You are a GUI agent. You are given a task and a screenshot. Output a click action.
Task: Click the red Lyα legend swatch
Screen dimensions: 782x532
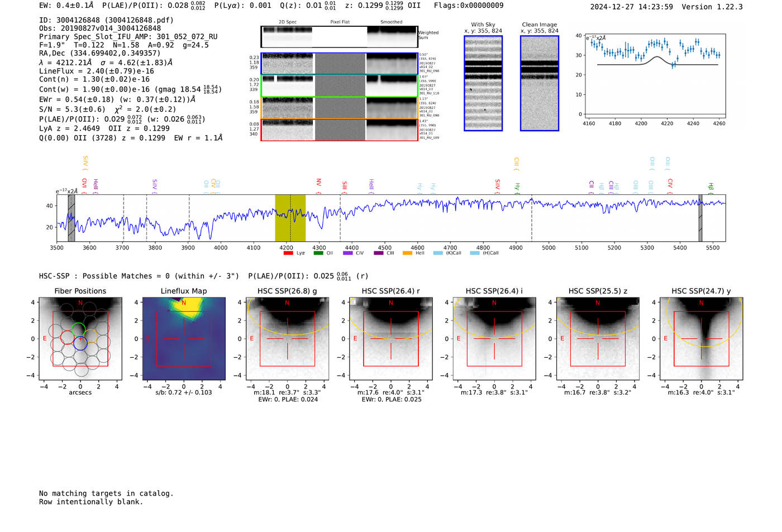click(x=288, y=253)
